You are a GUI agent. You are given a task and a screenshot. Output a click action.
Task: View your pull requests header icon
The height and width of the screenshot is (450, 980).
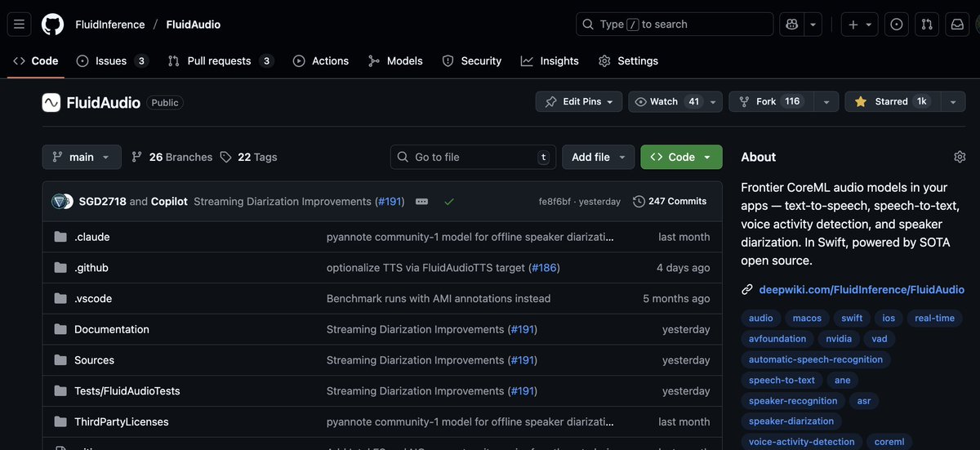click(927, 25)
